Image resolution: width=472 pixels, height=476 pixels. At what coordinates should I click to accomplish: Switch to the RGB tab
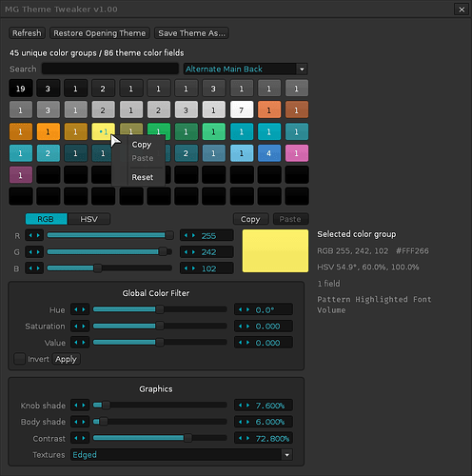coord(47,219)
